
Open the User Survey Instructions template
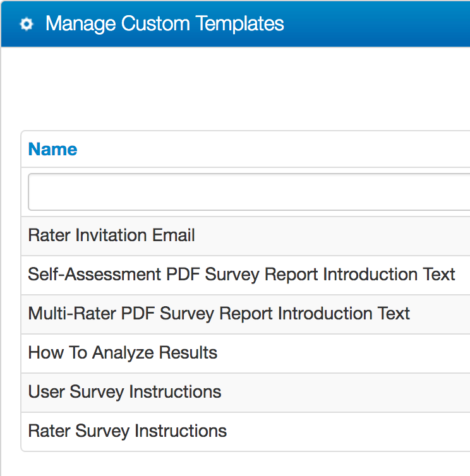(x=124, y=391)
